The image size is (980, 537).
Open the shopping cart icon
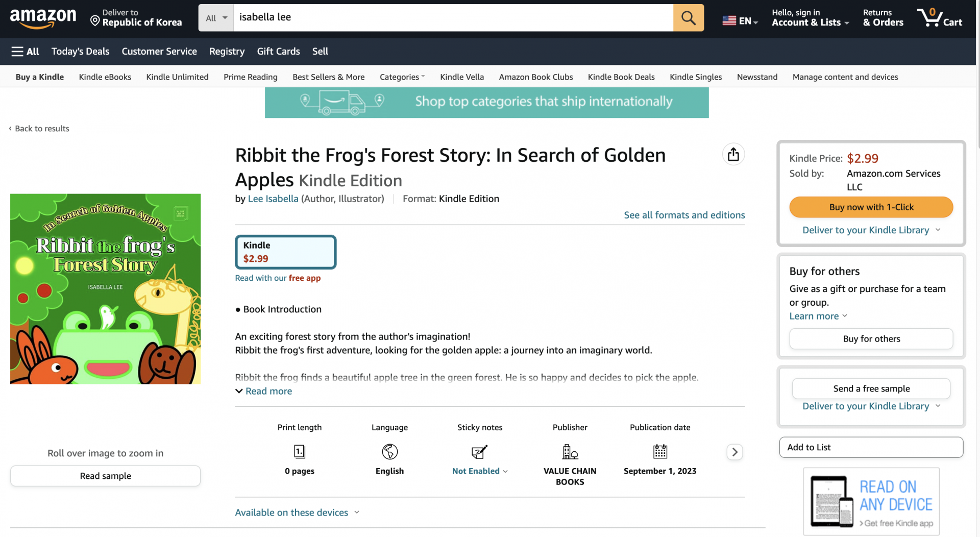[939, 18]
